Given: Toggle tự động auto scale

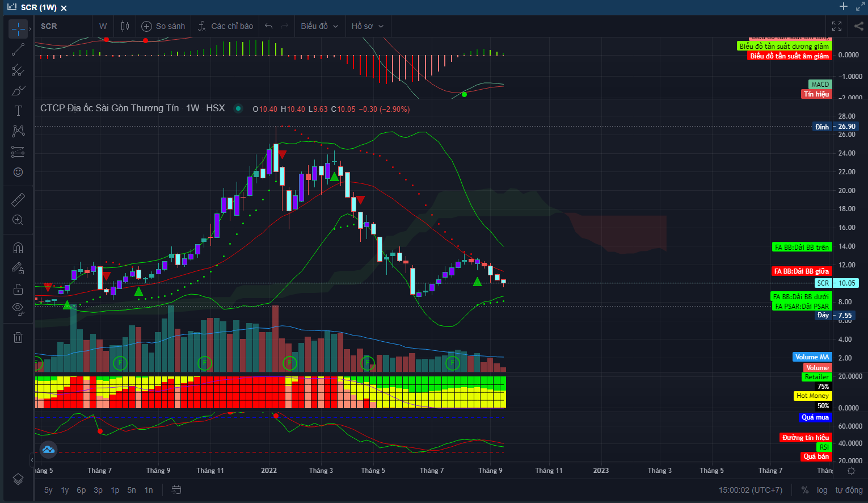Looking at the screenshot, I should click(x=849, y=490).
